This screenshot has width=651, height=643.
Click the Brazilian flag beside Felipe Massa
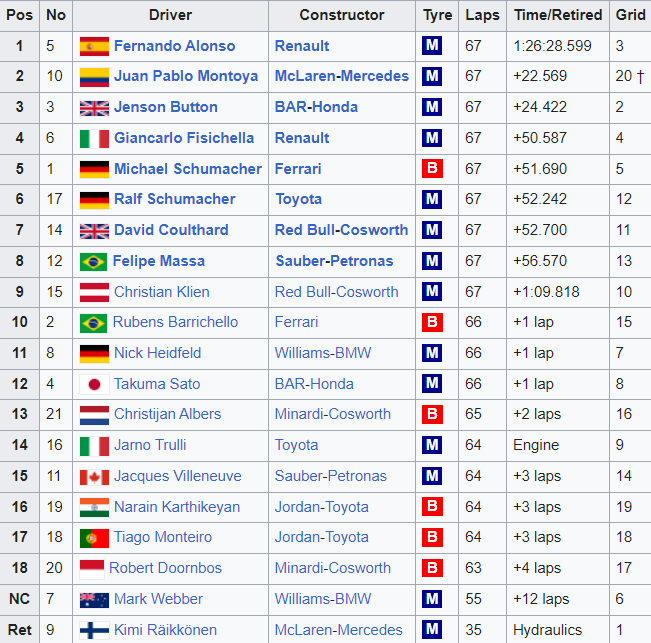(93, 262)
